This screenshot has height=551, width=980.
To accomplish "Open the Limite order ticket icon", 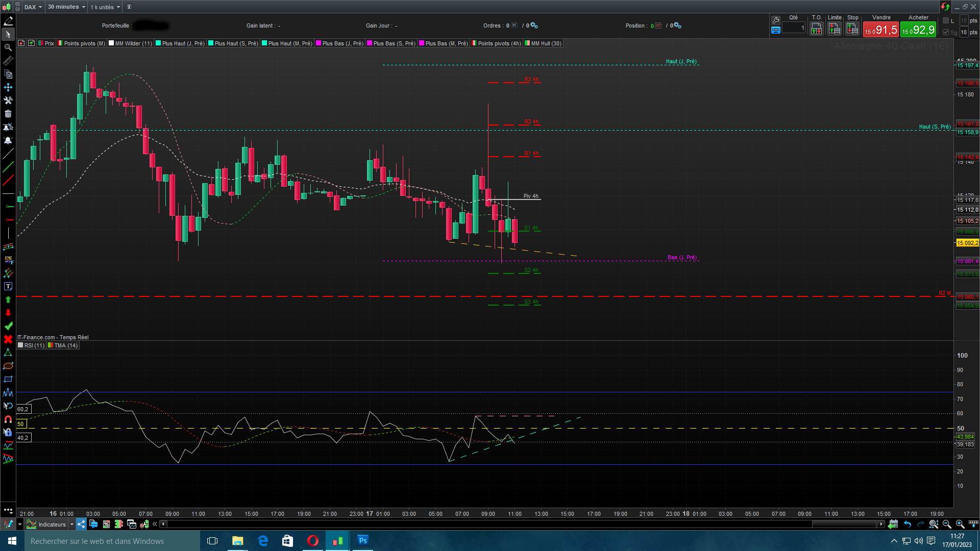I will (835, 29).
